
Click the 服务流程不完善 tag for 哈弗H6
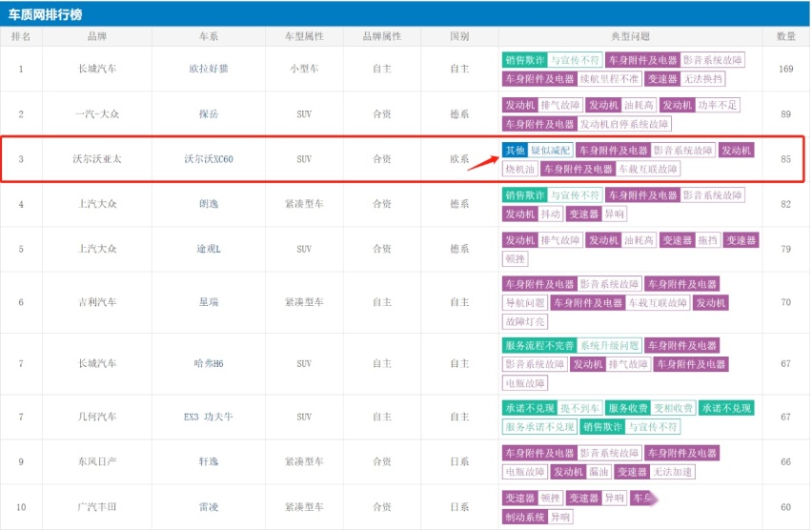(x=539, y=346)
